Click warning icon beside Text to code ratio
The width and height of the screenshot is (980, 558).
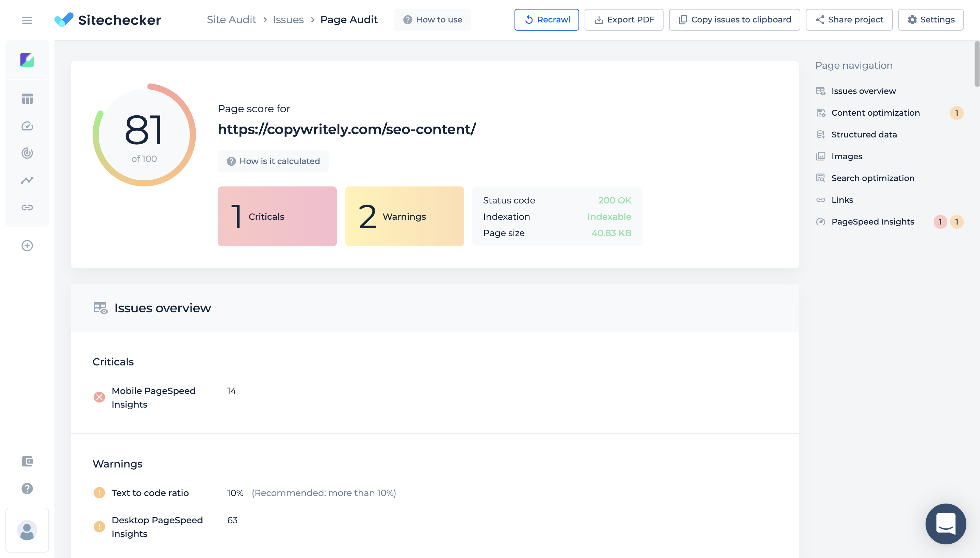click(x=99, y=492)
